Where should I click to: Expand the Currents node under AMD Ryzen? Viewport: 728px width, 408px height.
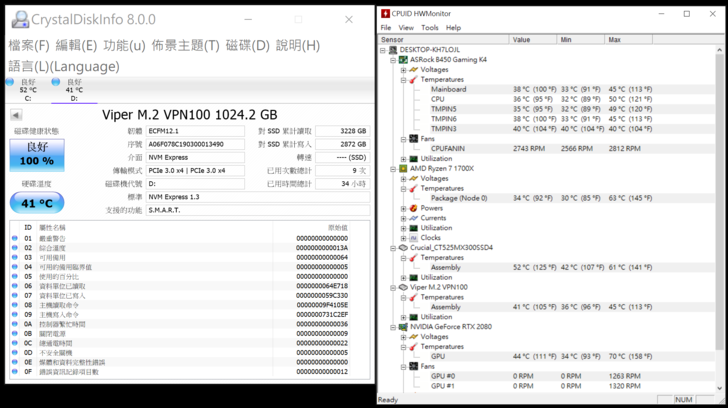(403, 218)
